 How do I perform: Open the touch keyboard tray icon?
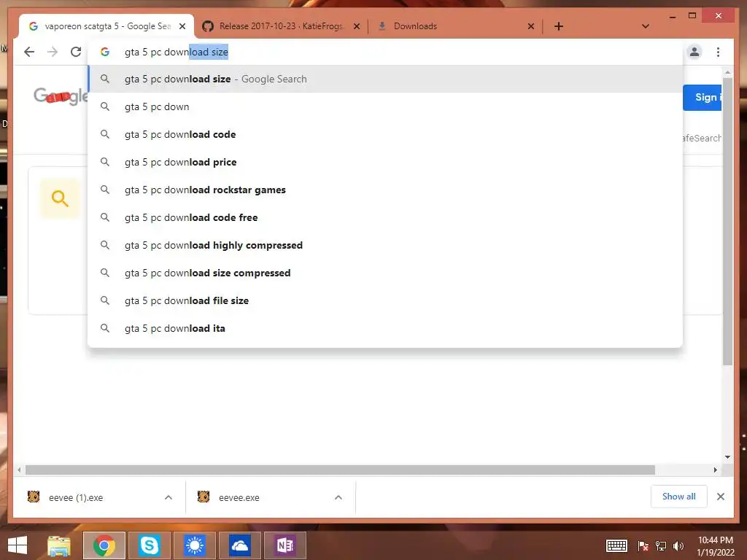616,545
